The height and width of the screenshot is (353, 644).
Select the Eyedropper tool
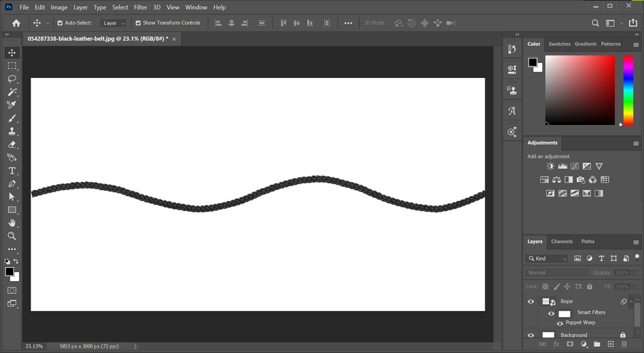[12, 105]
